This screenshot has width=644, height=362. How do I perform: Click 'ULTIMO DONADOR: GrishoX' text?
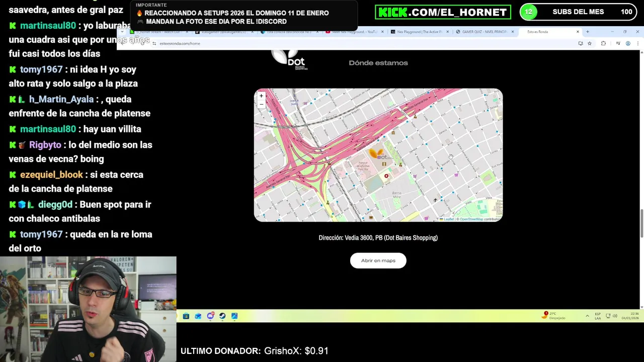(255, 351)
